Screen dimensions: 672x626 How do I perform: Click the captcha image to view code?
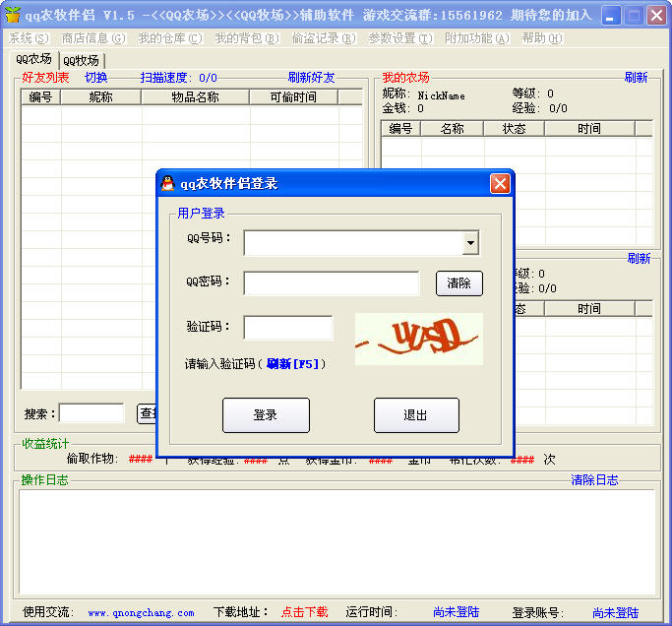click(419, 340)
